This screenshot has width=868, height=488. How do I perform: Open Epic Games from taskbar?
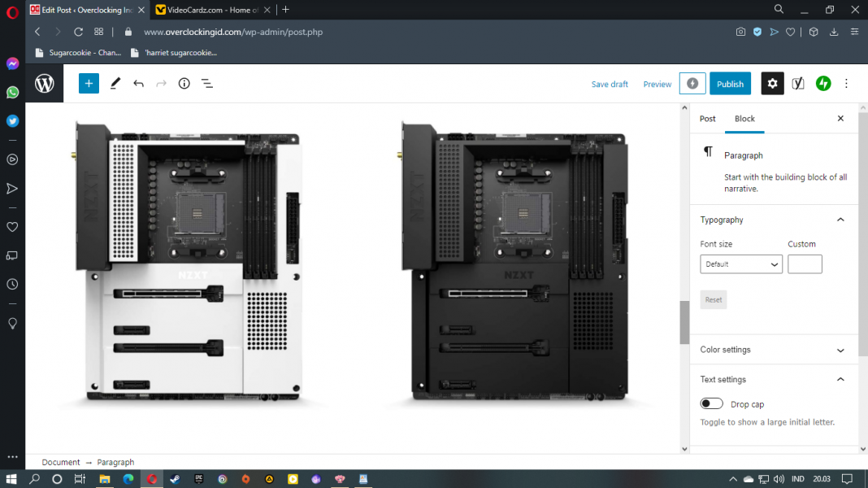coord(199,479)
